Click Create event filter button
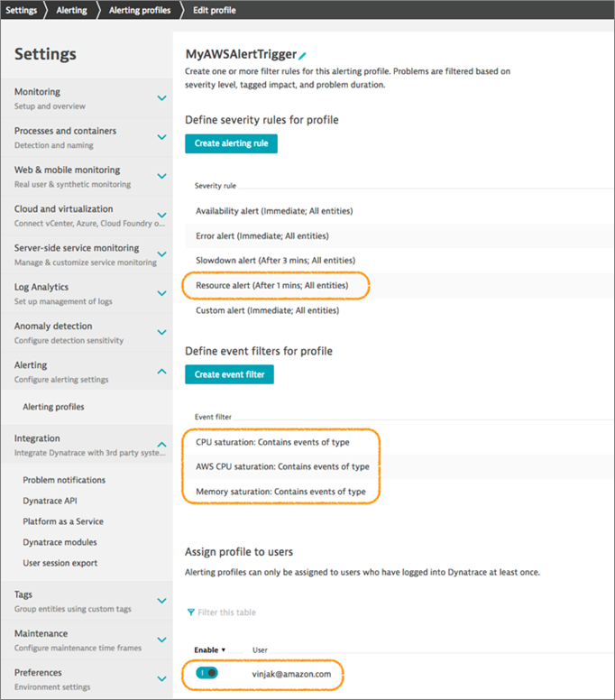The height and width of the screenshot is (700, 615). pyautogui.click(x=229, y=374)
